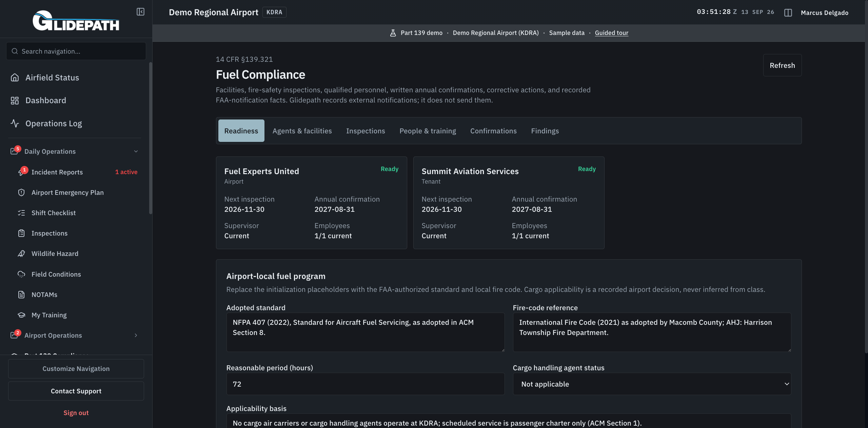Click the Refresh button

[782, 65]
